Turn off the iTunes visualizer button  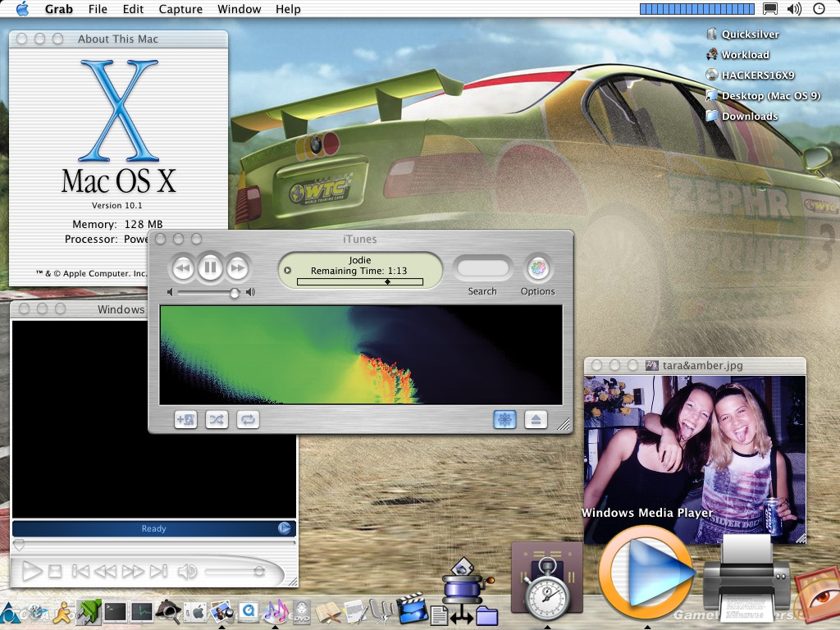504,419
